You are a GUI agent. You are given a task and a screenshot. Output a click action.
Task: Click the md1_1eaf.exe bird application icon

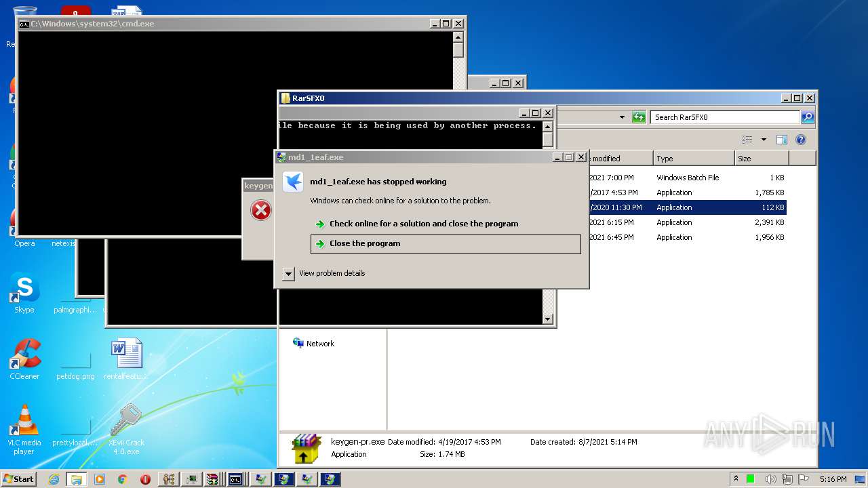coord(293,182)
